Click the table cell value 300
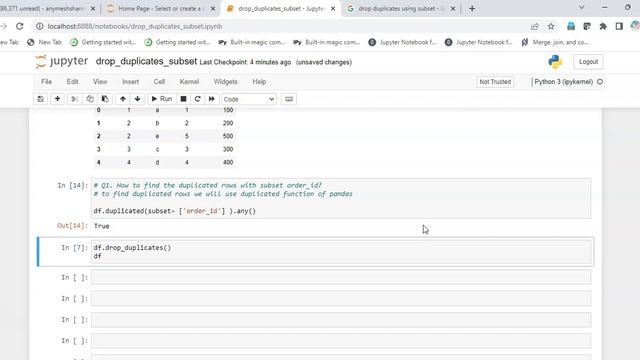 [228, 149]
